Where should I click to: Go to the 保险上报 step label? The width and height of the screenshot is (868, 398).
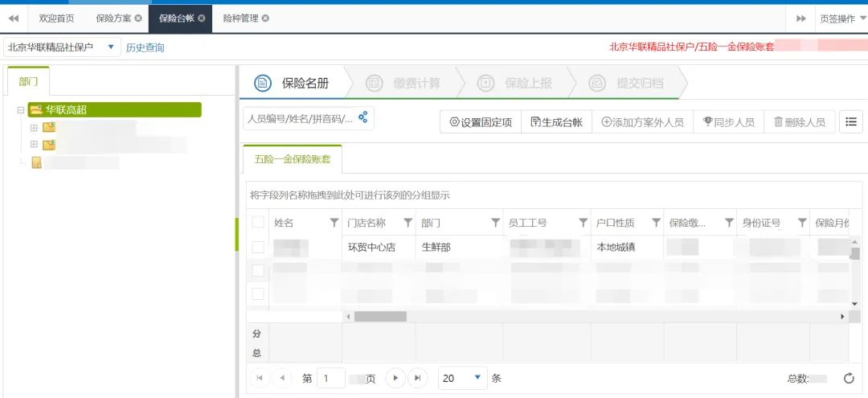click(529, 83)
